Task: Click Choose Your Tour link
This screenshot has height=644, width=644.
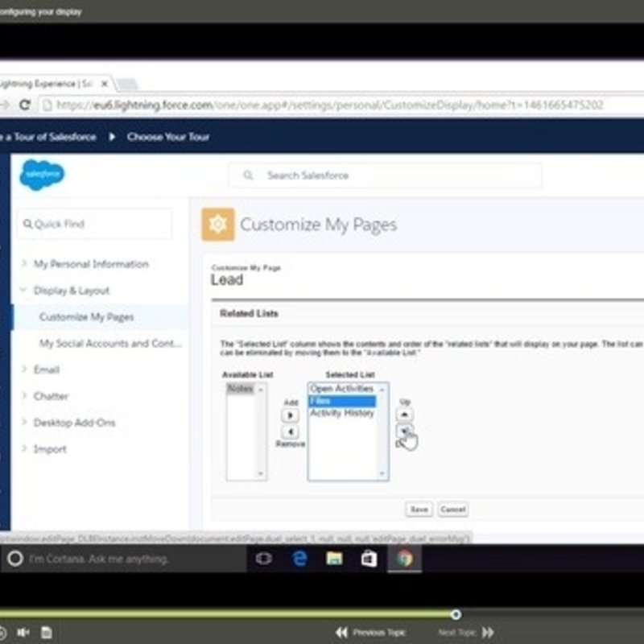Action: (168, 137)
